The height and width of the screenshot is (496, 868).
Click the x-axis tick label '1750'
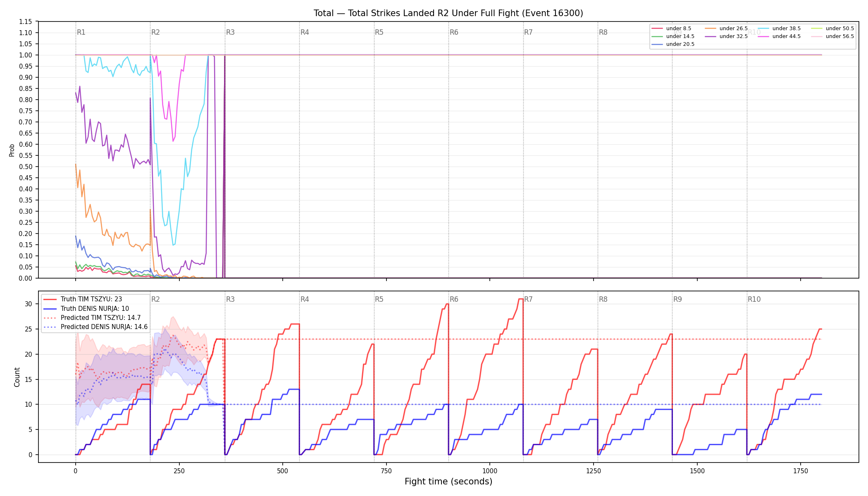tap(801, 471)
